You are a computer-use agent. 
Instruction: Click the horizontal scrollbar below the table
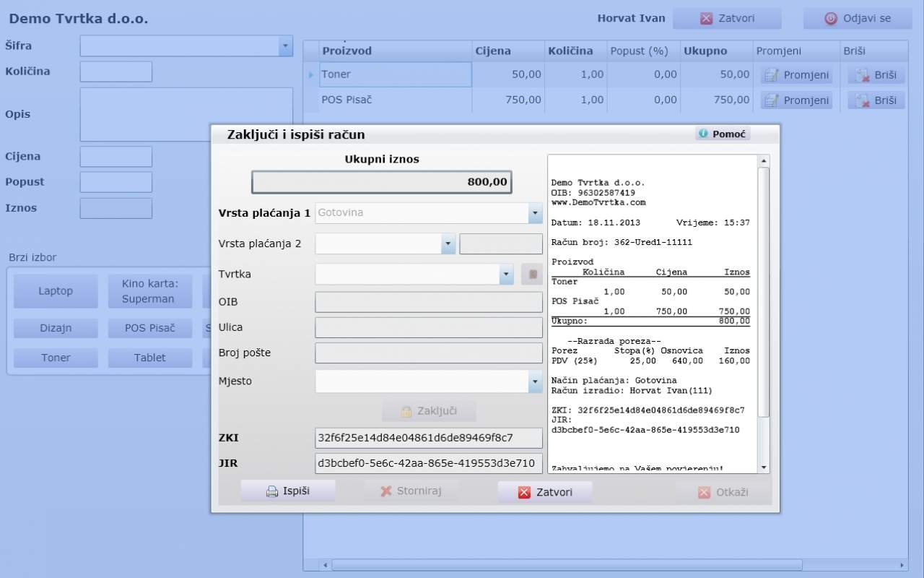(567, 565)
